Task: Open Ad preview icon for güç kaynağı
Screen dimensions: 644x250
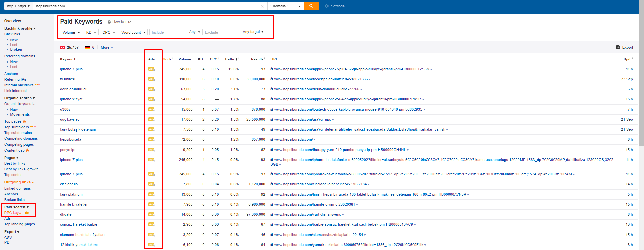Action: pos(152,119)
